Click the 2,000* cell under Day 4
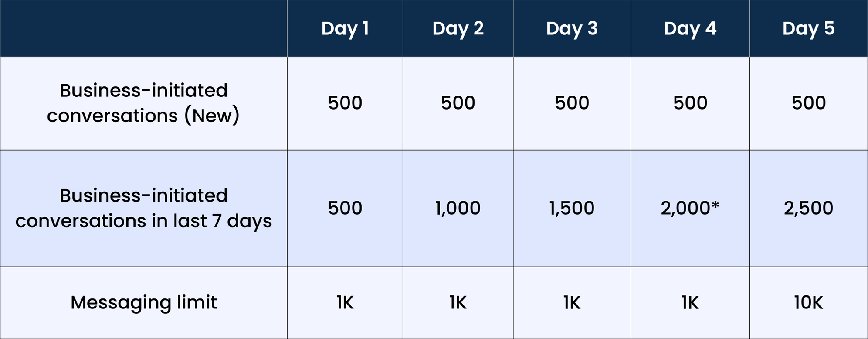868x339 pixels. [x=690, y=208]
